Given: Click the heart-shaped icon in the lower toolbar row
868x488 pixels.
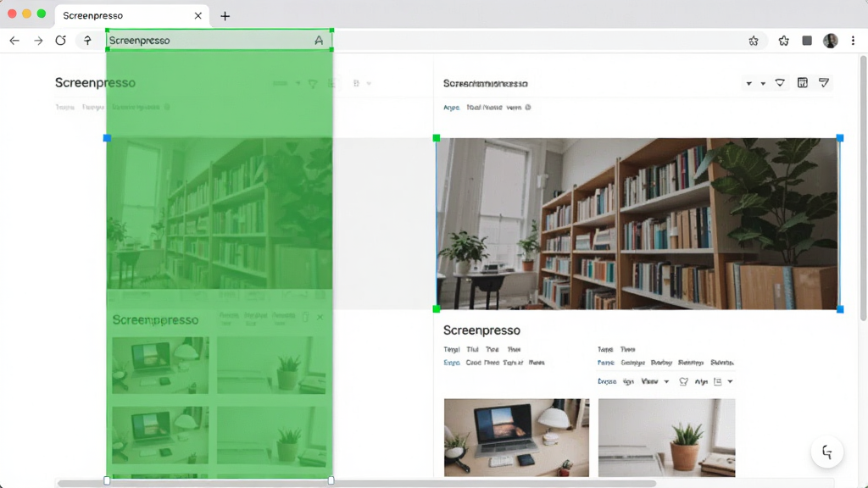Looking at the screenshot, I should [684, 382].
